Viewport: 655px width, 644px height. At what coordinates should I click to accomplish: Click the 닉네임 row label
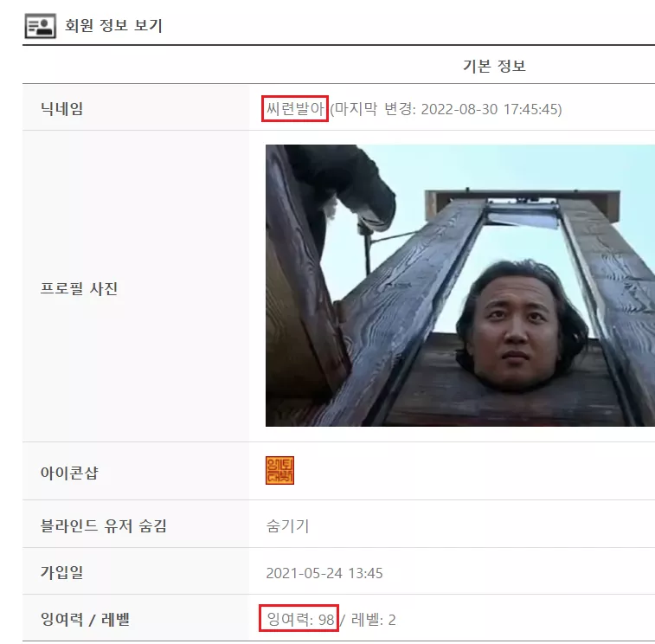tap(61, 109)
